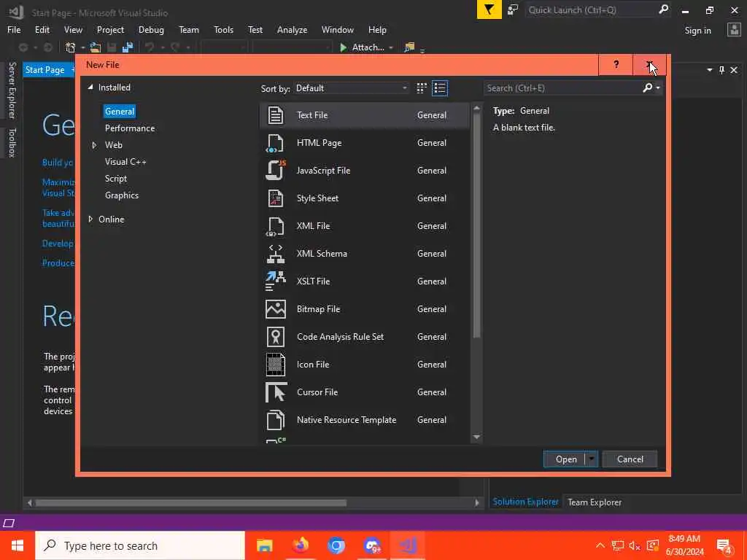Open the search options dropdown arrow
747x560 pixels.
(x=658, y=87)
